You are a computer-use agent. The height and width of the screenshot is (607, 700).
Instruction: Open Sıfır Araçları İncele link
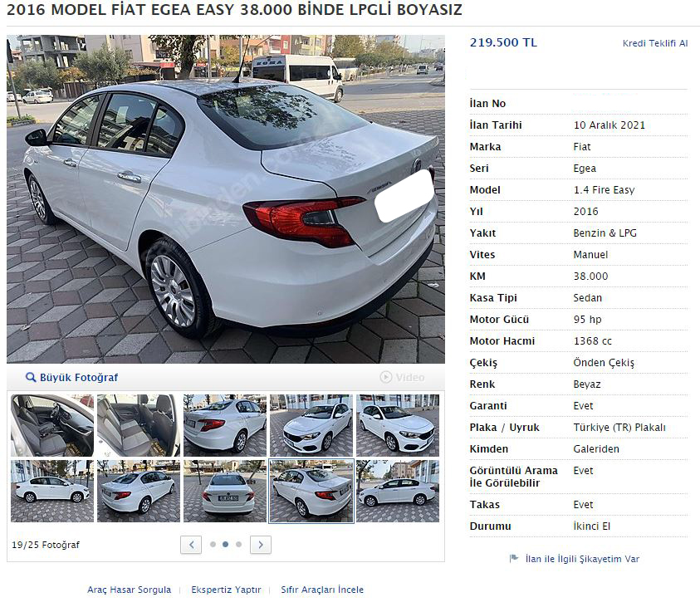click(322, 590)
